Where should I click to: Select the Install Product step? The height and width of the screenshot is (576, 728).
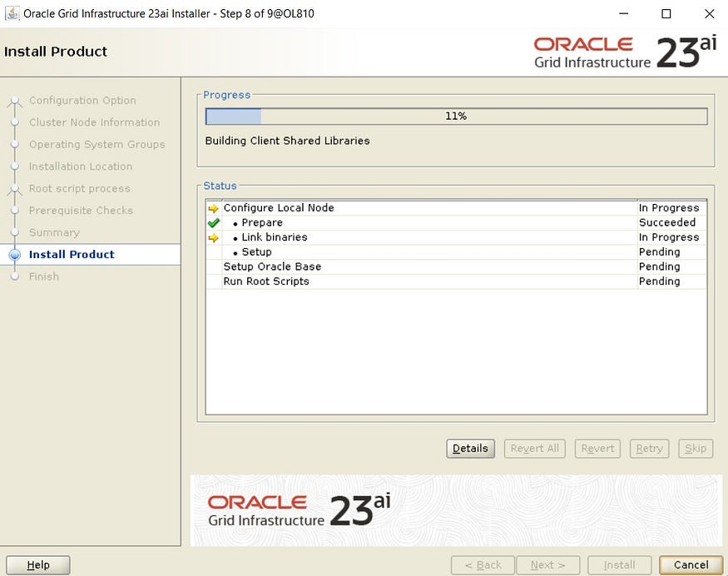click(x=72, y=255)
